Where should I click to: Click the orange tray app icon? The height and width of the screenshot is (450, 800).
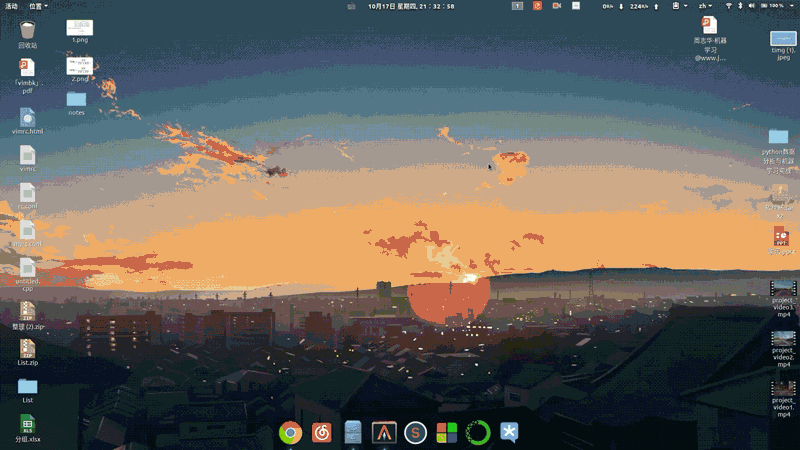click(537, 6)
